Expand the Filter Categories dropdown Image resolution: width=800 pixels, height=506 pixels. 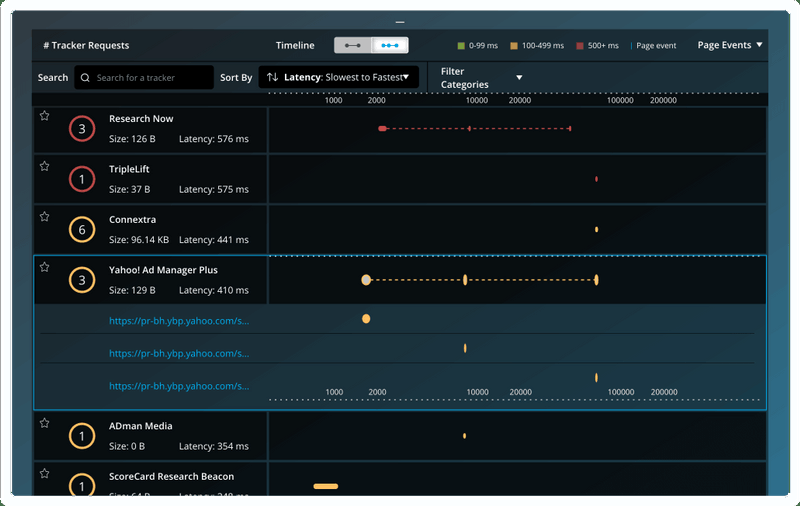(482, 78)
